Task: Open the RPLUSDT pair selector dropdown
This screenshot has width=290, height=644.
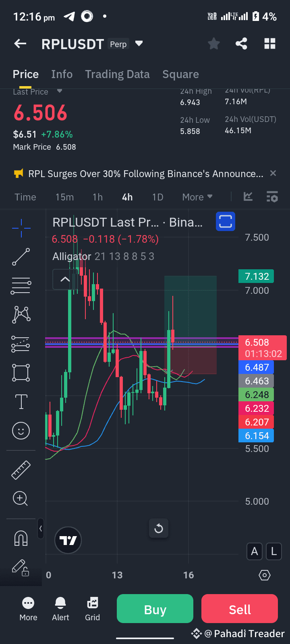Action: click(139, 43)
